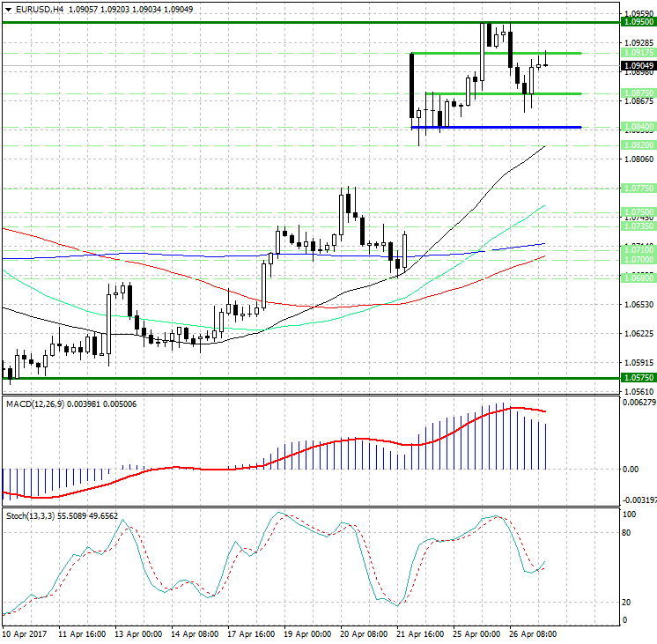Viewport: 657px width, 644px height.
Task: Select the EURUSD,H4 chart title text
Action: (40, 9)
